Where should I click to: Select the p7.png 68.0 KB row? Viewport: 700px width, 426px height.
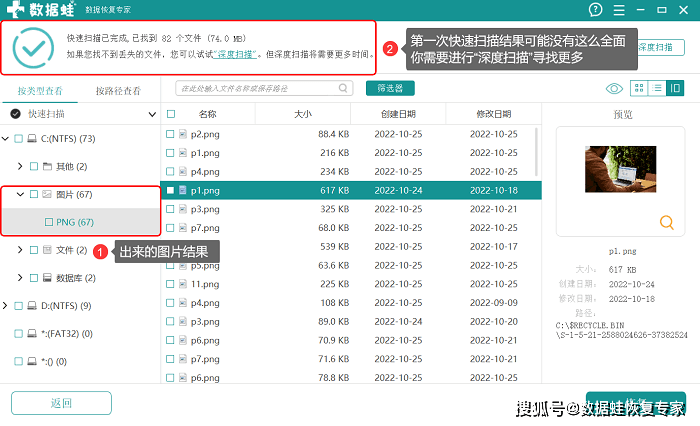point(351,228)
